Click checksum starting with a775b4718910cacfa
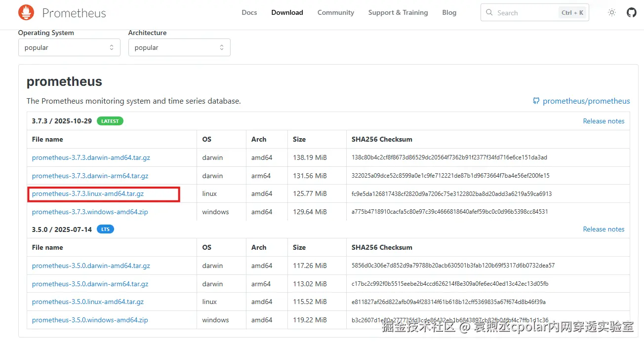644x344 pixels. [450, 212]
